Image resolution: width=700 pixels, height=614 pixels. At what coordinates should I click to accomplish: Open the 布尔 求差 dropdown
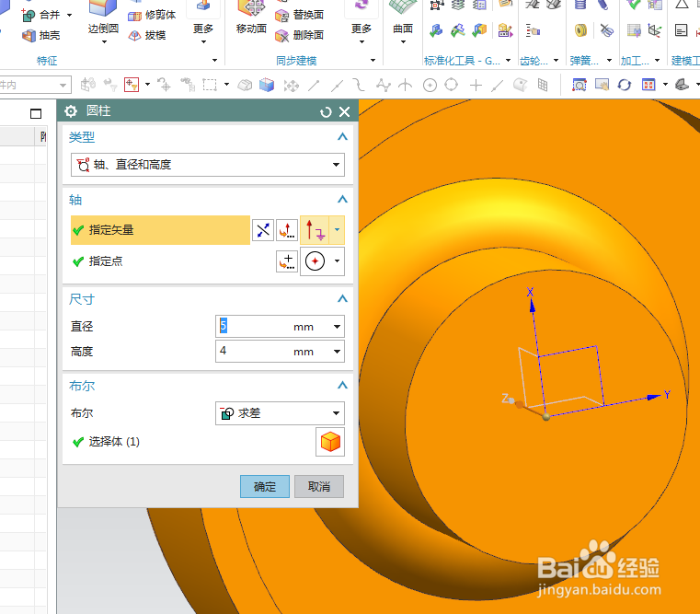(280, 413)
